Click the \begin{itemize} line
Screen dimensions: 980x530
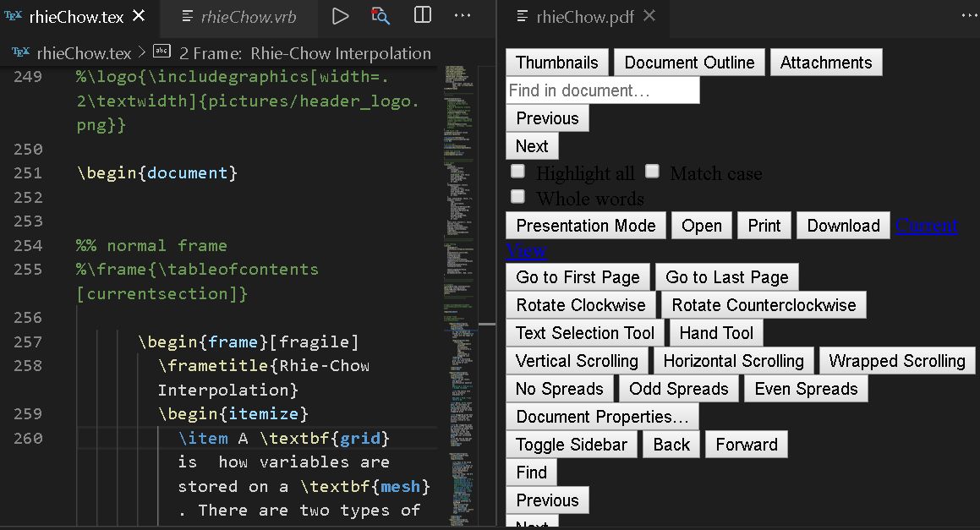click(233, 413)
